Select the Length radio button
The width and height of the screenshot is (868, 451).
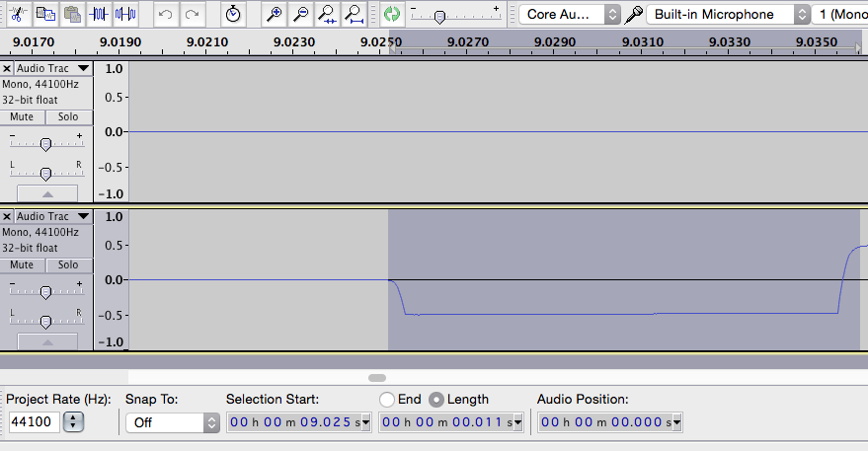point(435,400)
